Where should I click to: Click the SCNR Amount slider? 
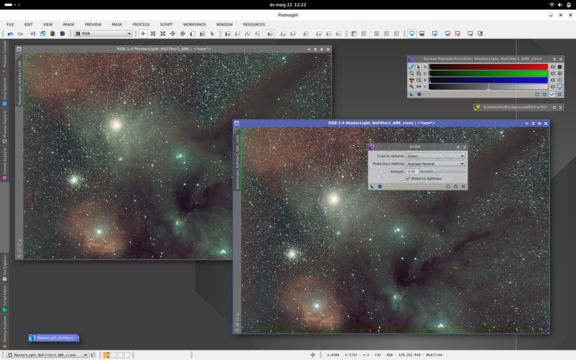click(442, 172)
